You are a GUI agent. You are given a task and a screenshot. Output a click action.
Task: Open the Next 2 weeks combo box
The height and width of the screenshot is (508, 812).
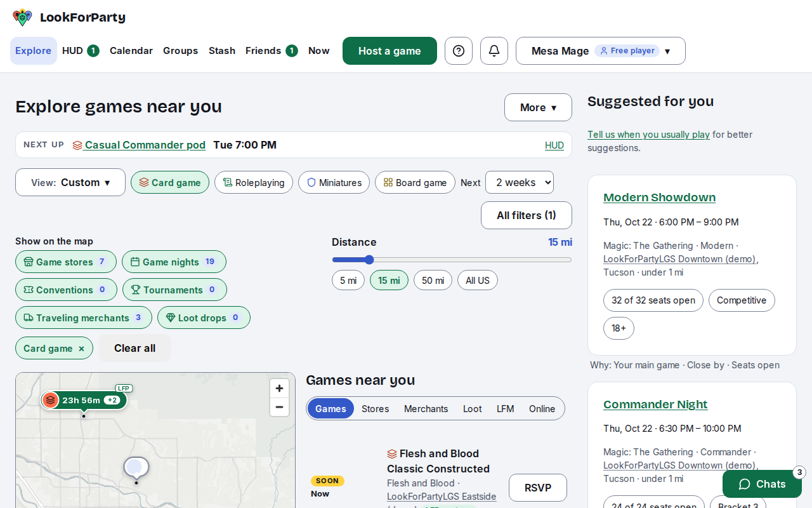520,182
